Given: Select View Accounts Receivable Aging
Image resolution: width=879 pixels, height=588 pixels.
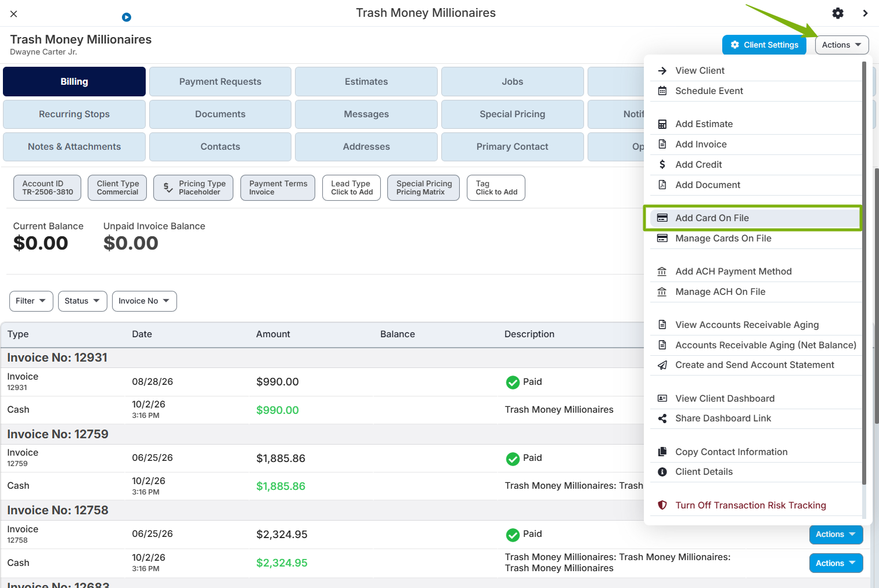Looking at the screenshot, I should point(755,325).
